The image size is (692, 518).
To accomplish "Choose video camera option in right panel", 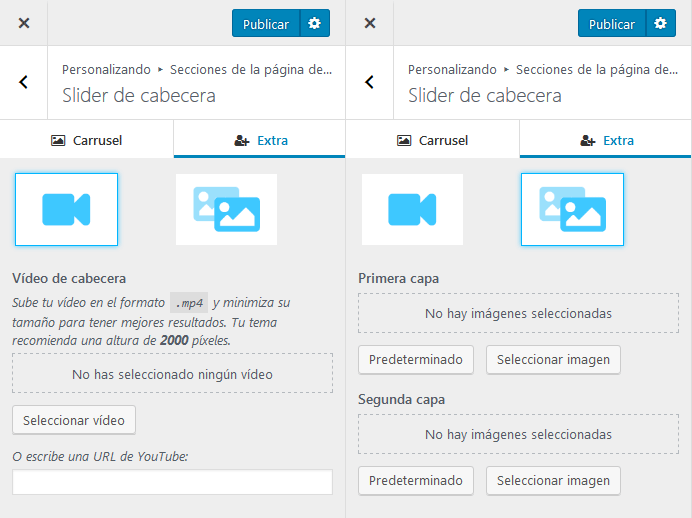I will pos(412,210).
